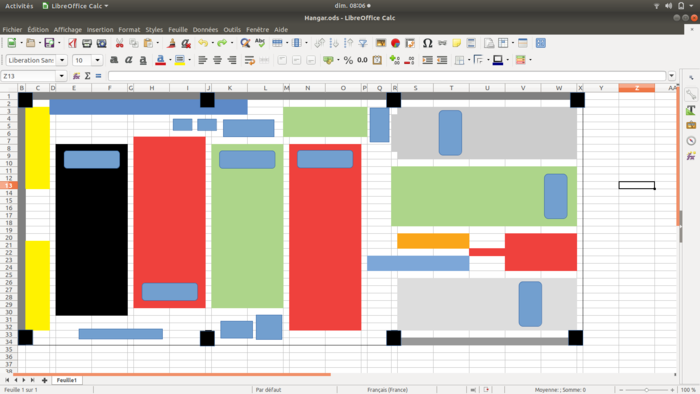Click into the formula input line

[x=387, y=76]
